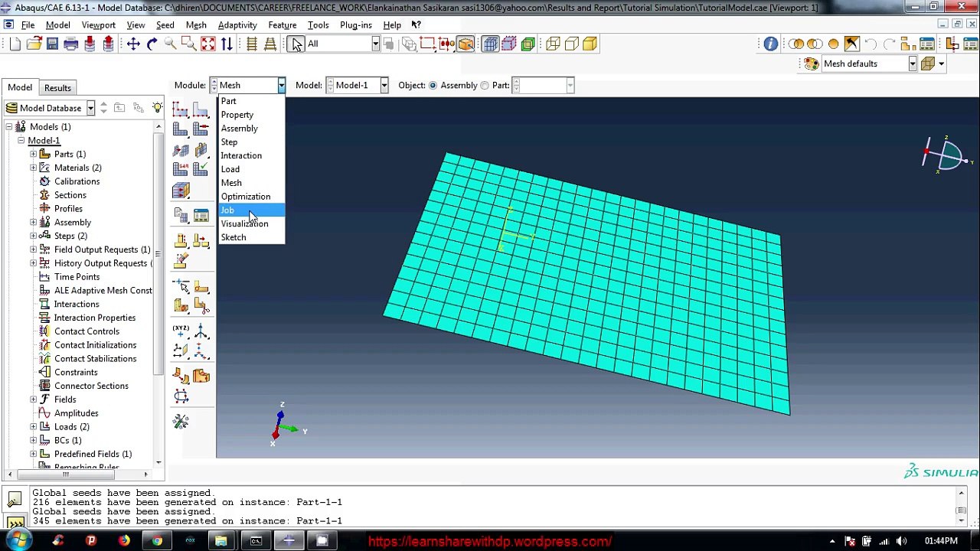Select Constraints in the model tree

(x=76, y=373)
